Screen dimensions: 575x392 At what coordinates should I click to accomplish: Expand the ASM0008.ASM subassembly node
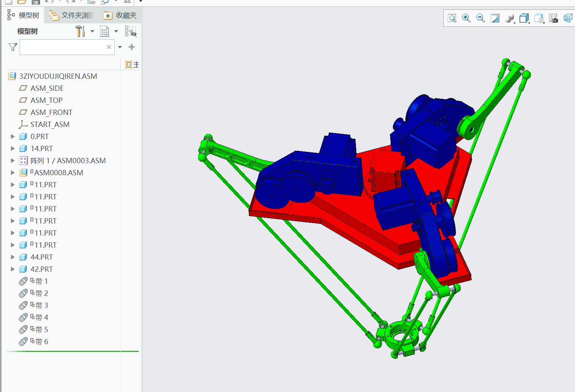point(13,173)
